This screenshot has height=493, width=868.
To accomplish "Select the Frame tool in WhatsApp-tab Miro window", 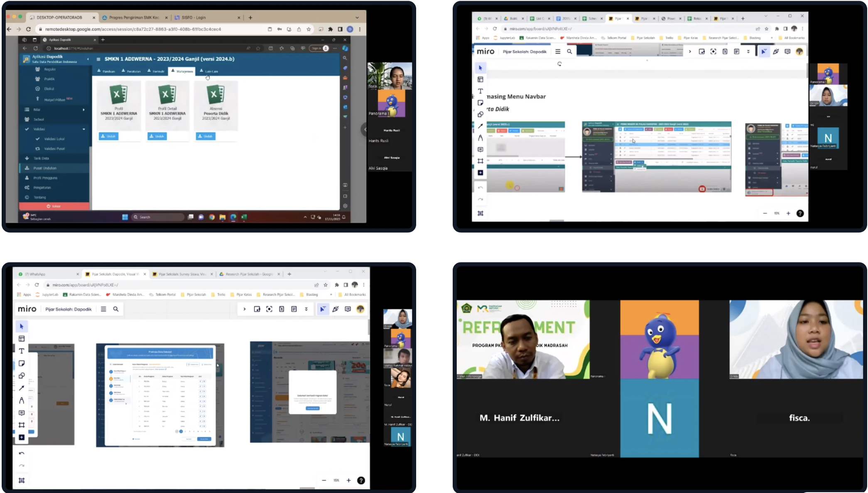I will coord(22,425).
